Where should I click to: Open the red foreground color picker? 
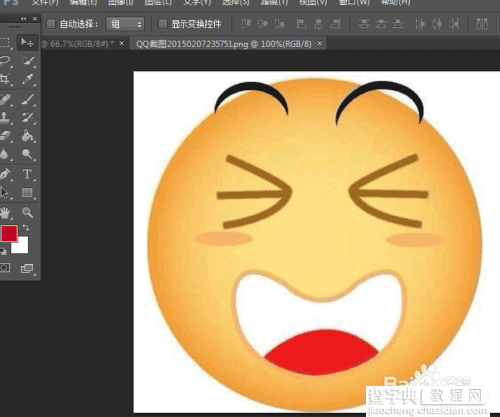point(9,233)
